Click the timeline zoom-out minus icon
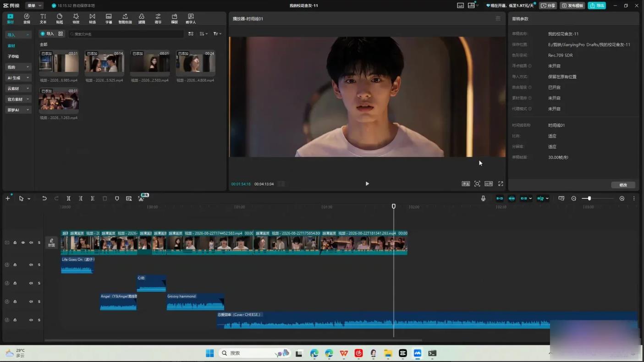Image resolution: width=644 pixels, height=362 pixels. click(574, 198)
